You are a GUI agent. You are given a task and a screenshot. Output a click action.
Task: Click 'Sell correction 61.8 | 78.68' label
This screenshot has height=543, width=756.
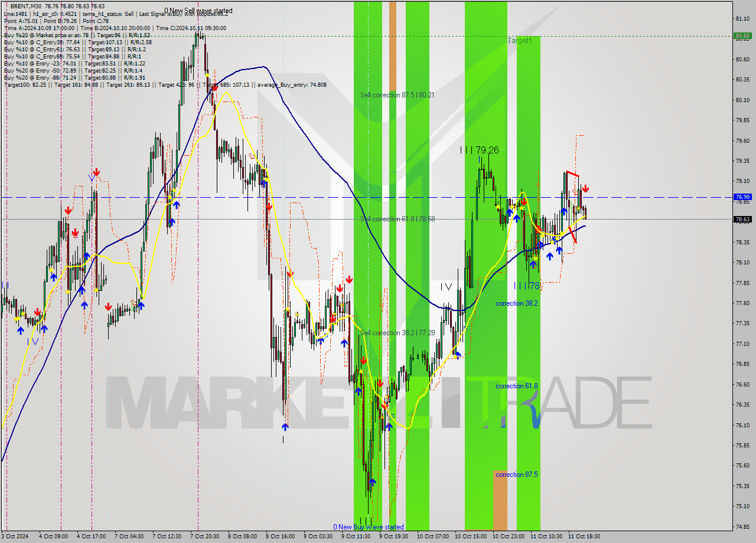pos(397,219)
